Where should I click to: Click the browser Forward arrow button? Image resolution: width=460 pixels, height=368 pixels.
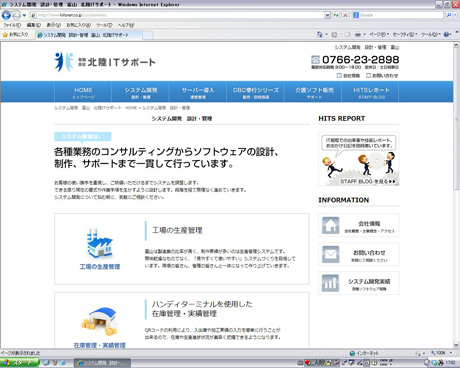pos(16,15)
